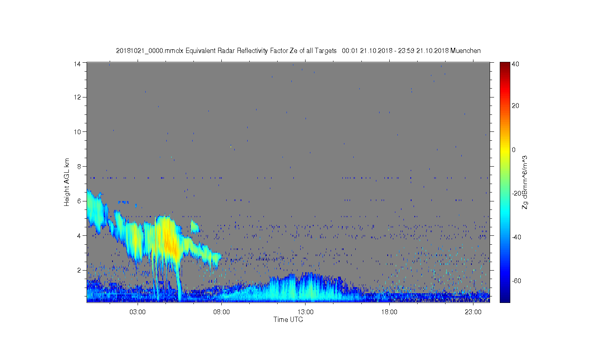Click the height axis label '10'

78,132
